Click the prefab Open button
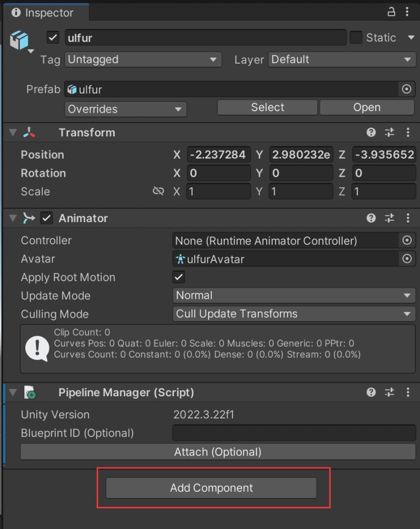This screenshot has width=420, height=529. (367, 107)
